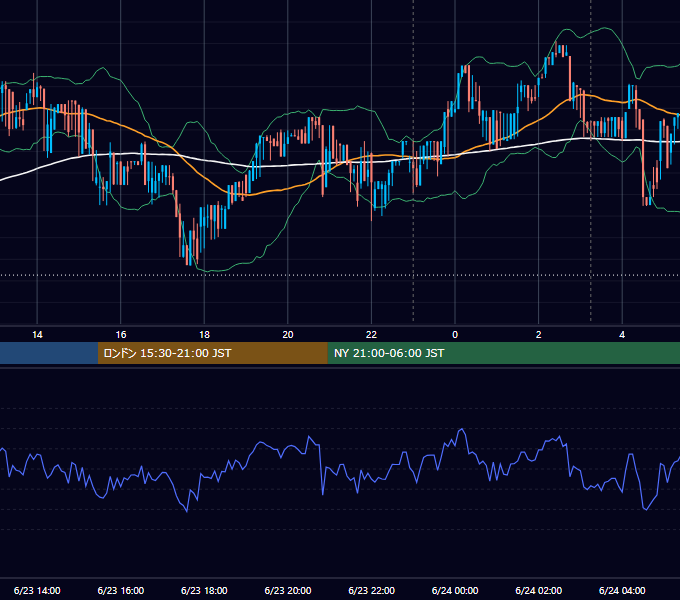The height and width of the screenshot is (600, 680).
Task: Select the 6/24 02:00 date label
Action: point(539,590)
